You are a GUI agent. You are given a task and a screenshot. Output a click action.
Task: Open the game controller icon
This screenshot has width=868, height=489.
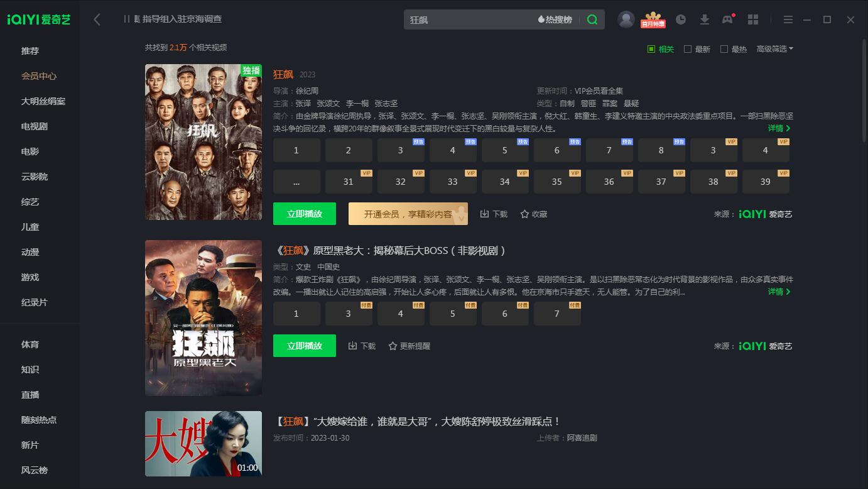coord(728,19)
